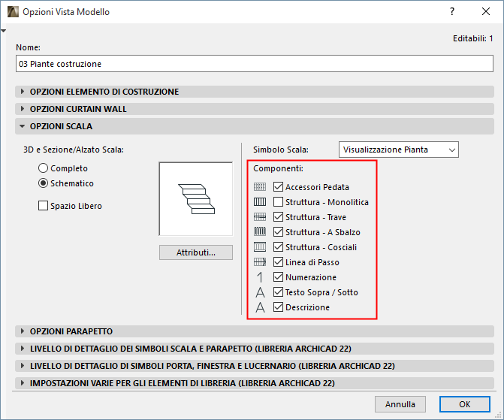504x420 pixels.
Task: Toggle Testo Sopra / Sotto checkbox
Action: coord(278,292)
